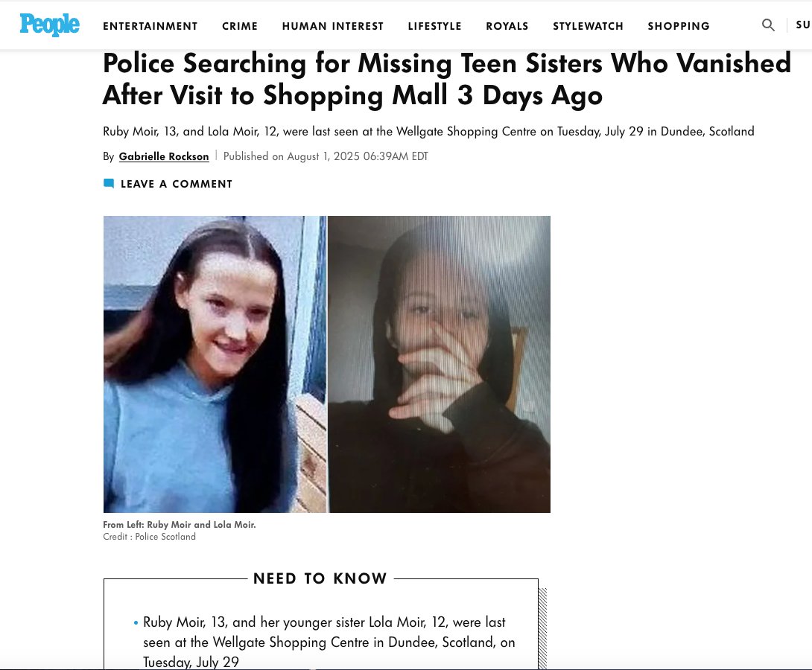
Task: Click the first Need to Know bullet
Action: 329,642
